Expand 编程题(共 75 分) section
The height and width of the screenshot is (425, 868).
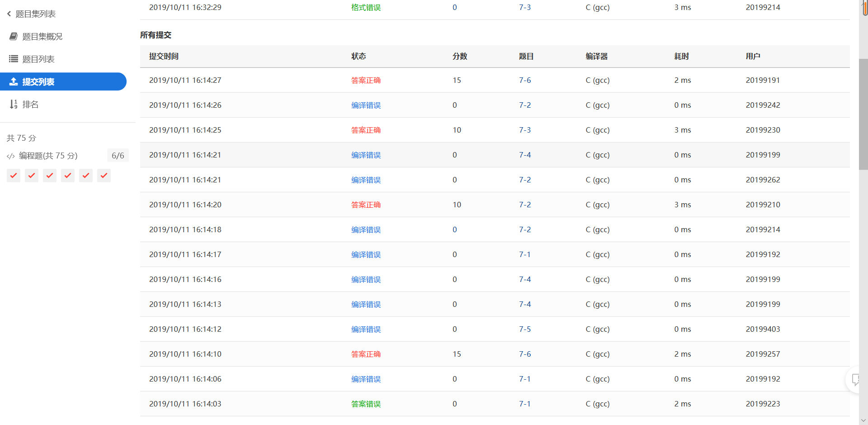tap(48, 156)
